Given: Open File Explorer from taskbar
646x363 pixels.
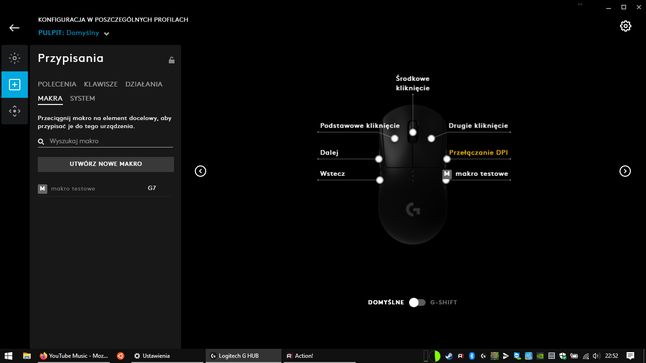Looking at the screenshot, I should (27, 356).
